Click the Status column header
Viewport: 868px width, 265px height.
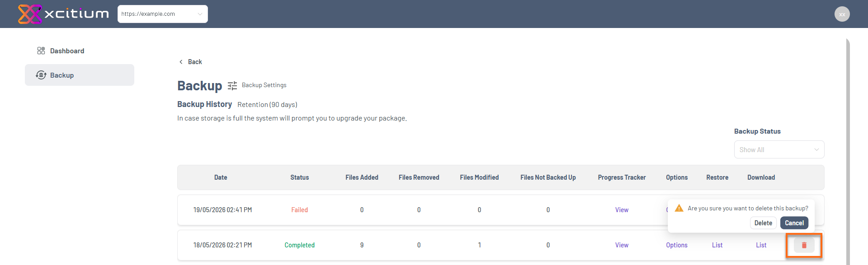click(x=299, y=177)
